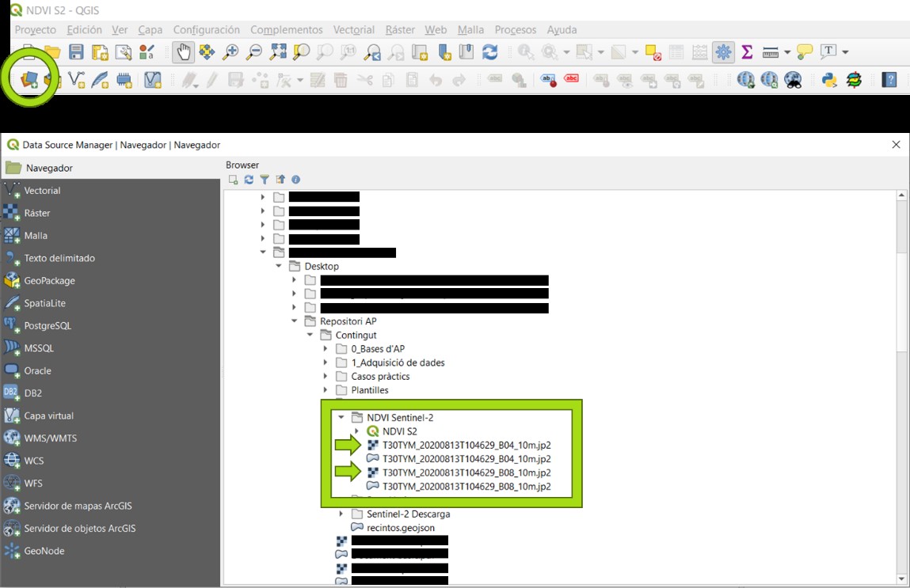Click the Help book icon
This screenshot has width=910, height=588.
point(889,79)
